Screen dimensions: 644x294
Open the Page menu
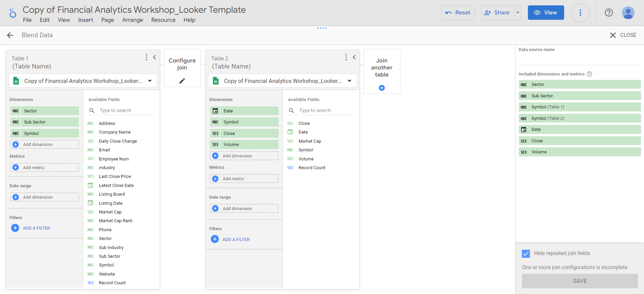(x=108, y=20)
